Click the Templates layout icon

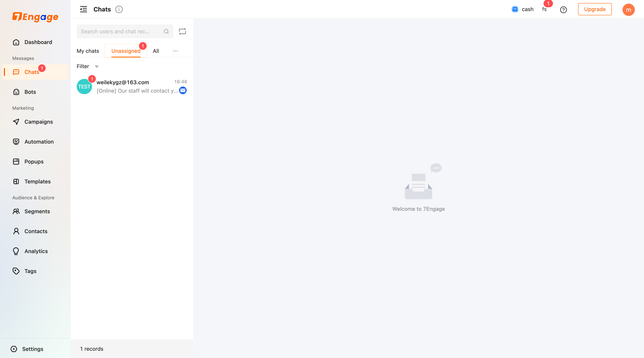coord(16,181)
